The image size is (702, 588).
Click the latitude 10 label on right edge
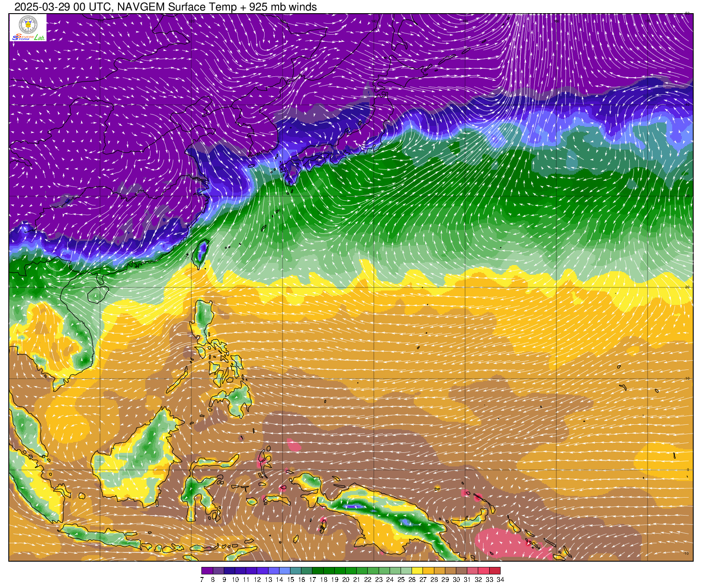tap(688, 378)
